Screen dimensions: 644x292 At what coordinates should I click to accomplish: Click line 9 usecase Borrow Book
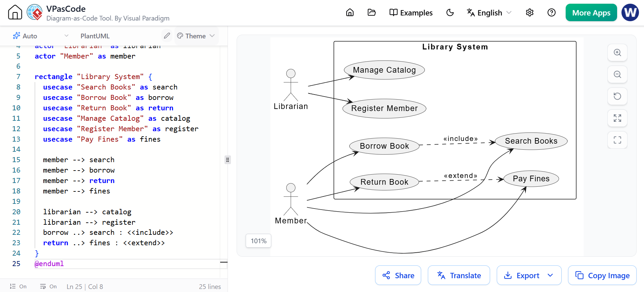click(x=108, y=98)
